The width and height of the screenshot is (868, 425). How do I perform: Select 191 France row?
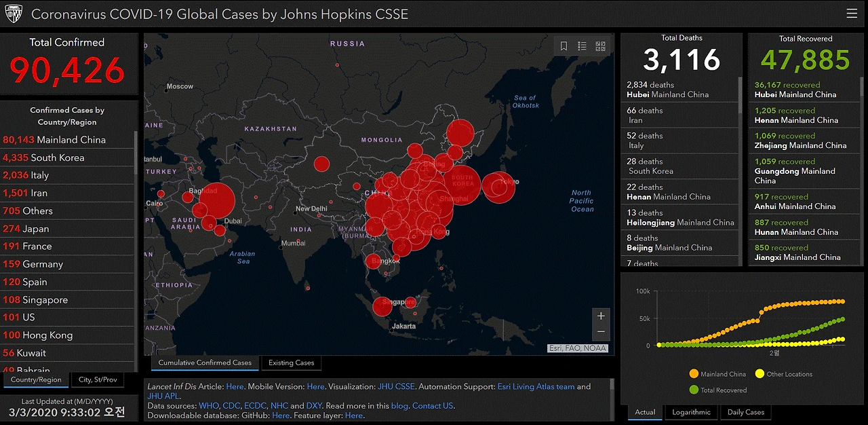coord(67,246)
